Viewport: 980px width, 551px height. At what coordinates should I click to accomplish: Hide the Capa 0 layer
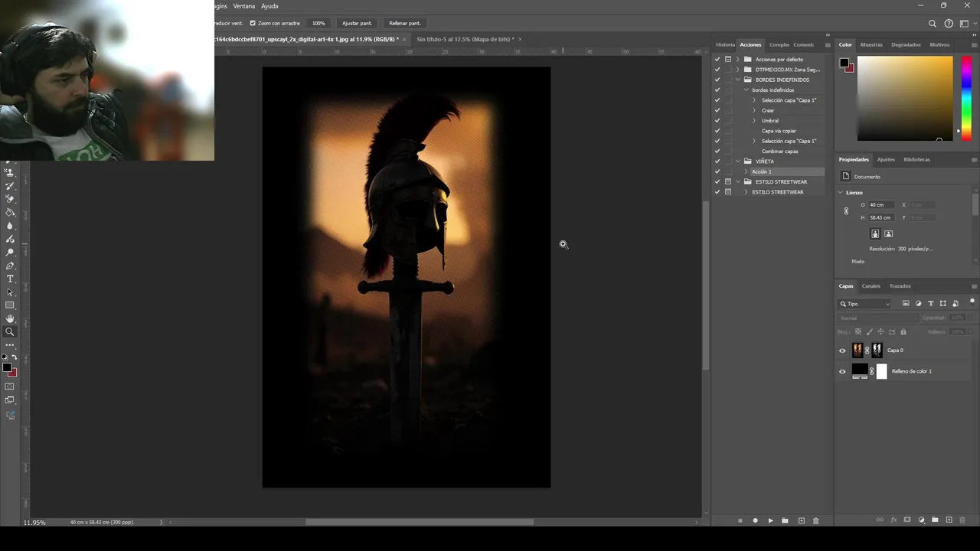tap(843, 350)
